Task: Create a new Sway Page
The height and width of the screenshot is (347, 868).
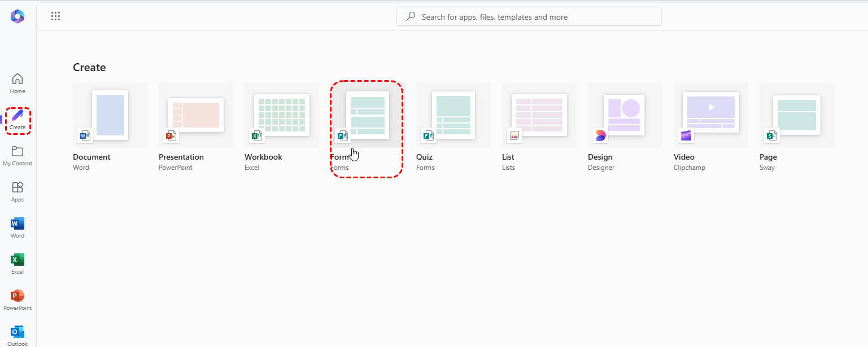Action: point(797,115)
